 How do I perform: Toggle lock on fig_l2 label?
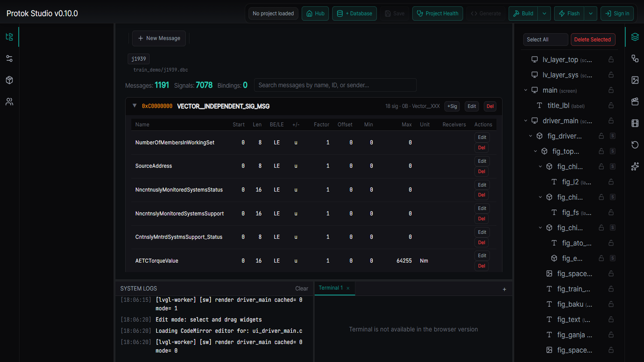[611, 182]
